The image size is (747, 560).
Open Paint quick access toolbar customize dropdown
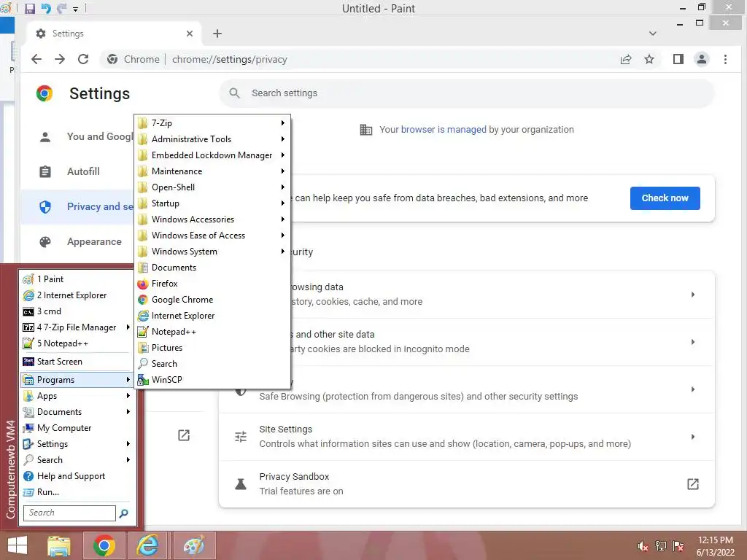pyautogui.click(x=75, y=9)
